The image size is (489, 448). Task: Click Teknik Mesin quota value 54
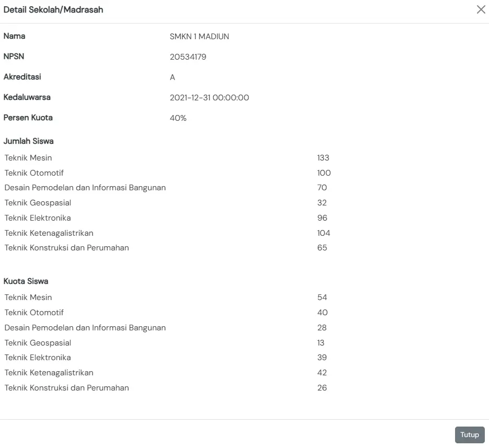pyautogui.click(x=322, y=297)
